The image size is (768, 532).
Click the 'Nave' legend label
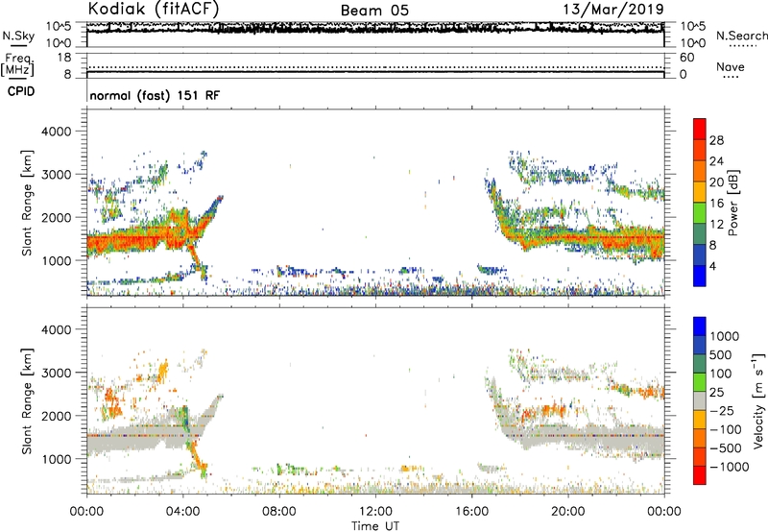click(731, 67)
